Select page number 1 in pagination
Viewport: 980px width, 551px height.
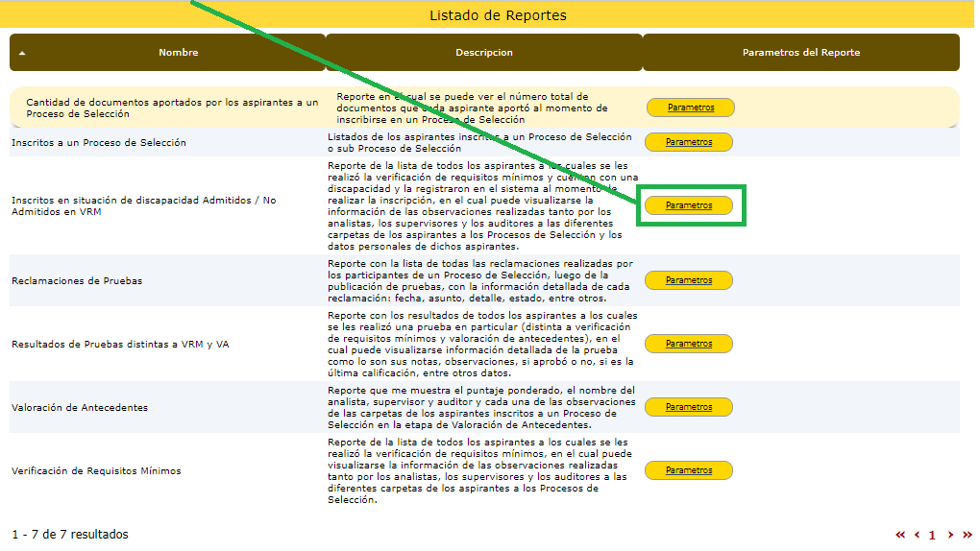[932, 535]
